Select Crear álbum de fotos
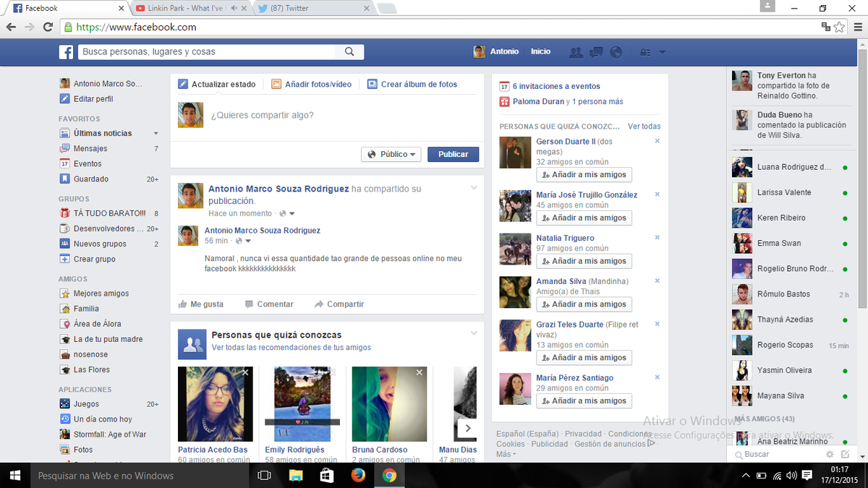 (x=412, y=84)
